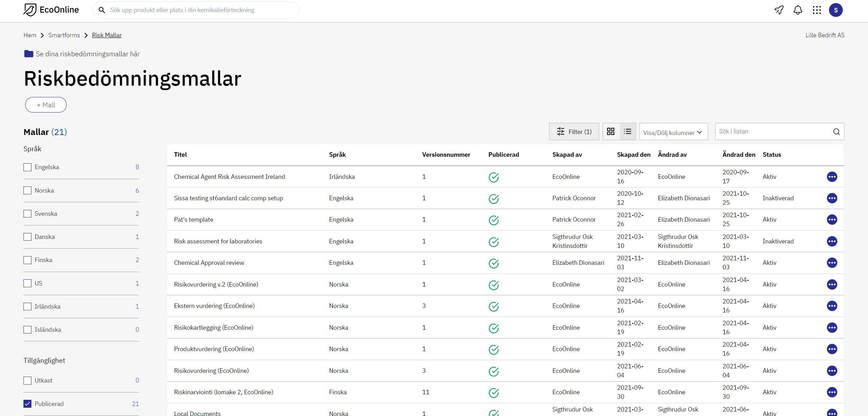Click published checkmark for Chemical Approval review

coord(494,263)
